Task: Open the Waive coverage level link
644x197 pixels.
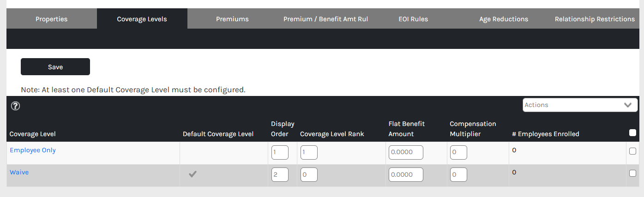Action: point(19,172)
